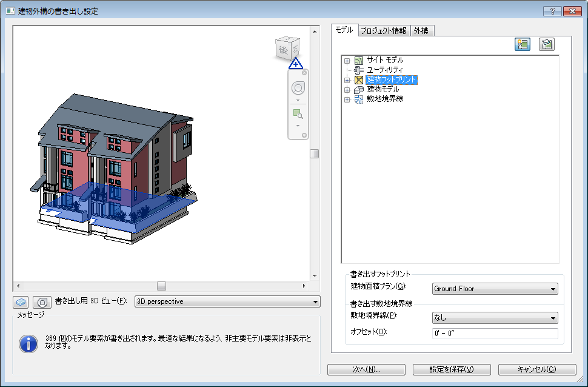Viewport: 588px width, 387px height.
Task: Click the preview vertical scrollbar thumb
Action: pyautogui.click(x=314, y=154)
